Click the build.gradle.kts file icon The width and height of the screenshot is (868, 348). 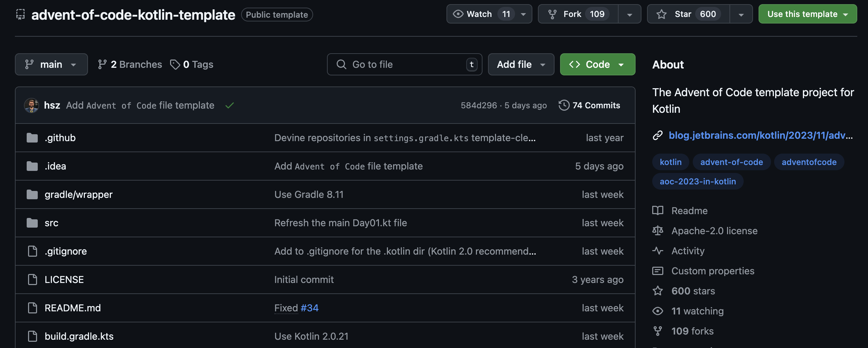32,336
